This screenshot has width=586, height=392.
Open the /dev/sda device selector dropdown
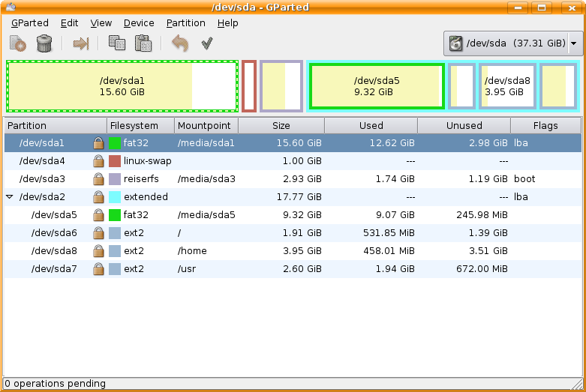click(514, 43)
